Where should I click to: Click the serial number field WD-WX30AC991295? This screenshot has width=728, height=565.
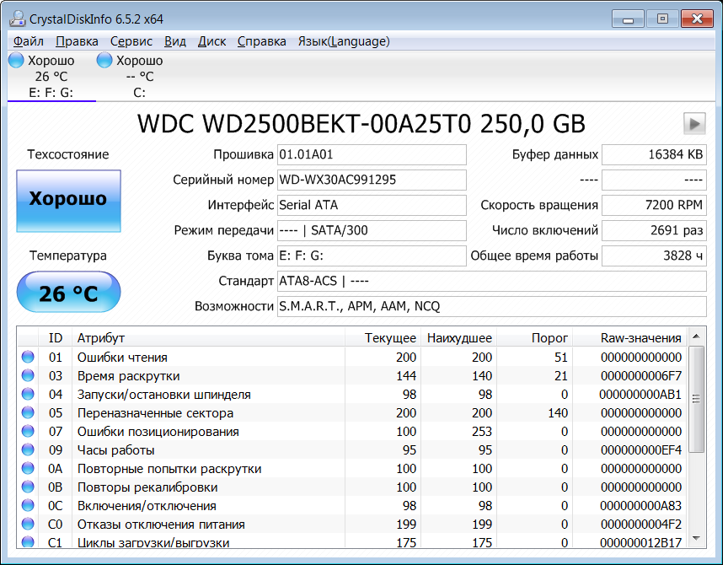coord(372,180)
